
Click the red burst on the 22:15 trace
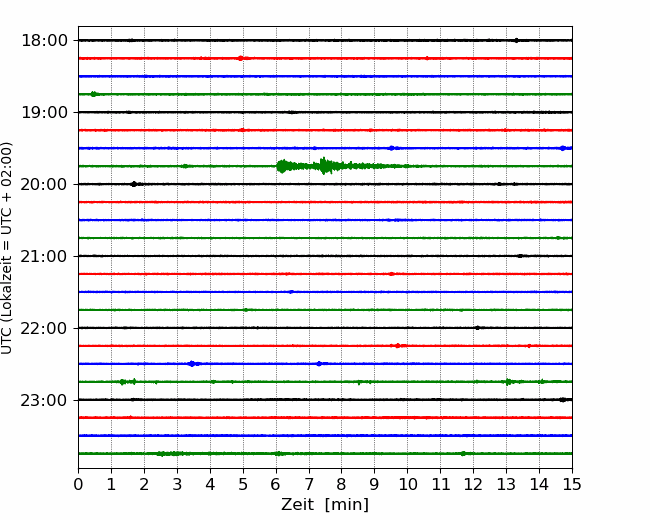coord(398,346)
